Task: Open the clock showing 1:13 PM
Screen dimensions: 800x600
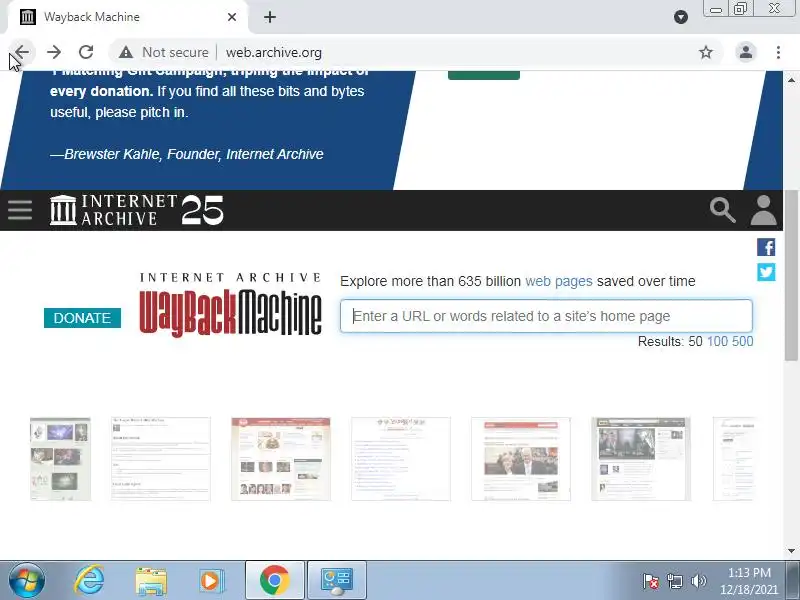Action: point(749,581)
